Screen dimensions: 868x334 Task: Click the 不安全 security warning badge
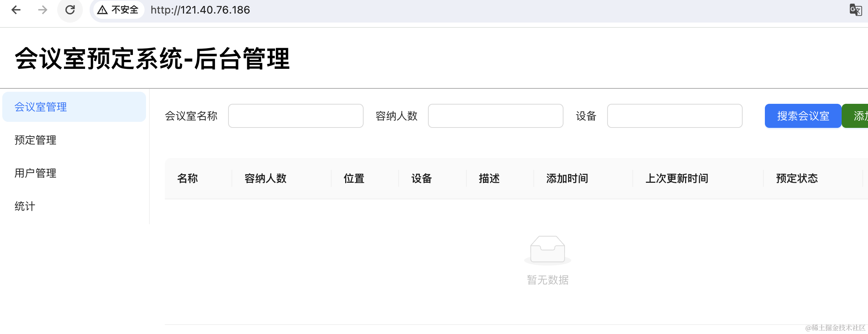click(x=118, y=10)
